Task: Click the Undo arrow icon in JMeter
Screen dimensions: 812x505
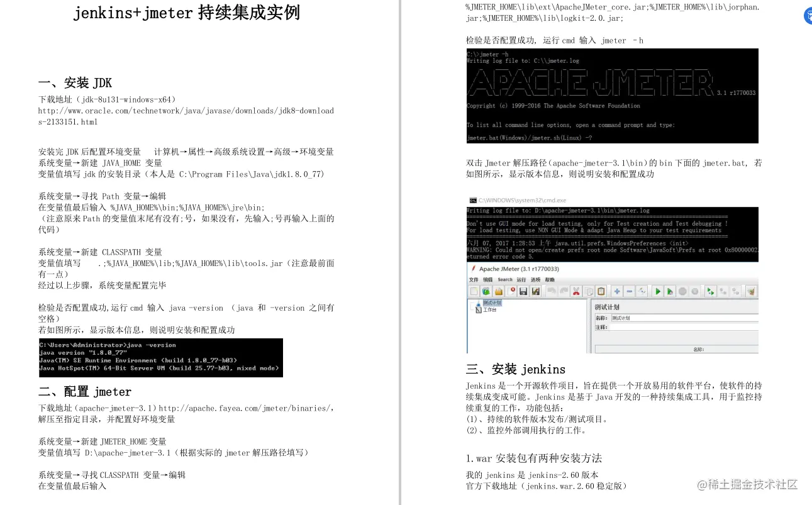Action: point(553,291)
